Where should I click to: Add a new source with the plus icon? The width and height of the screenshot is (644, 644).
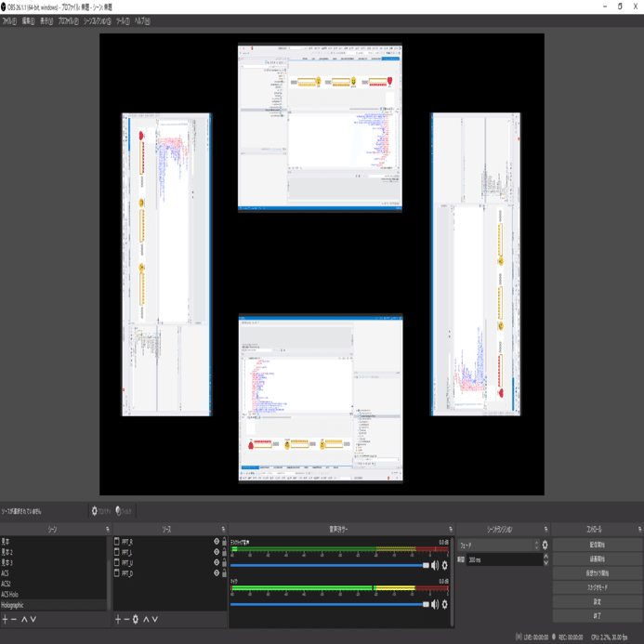[118, 619]
